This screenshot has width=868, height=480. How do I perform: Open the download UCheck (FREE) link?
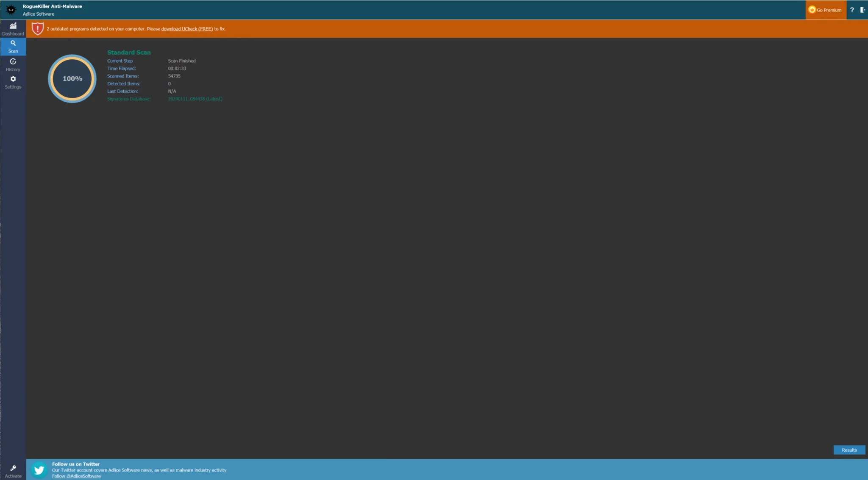(x=187, y=29)
